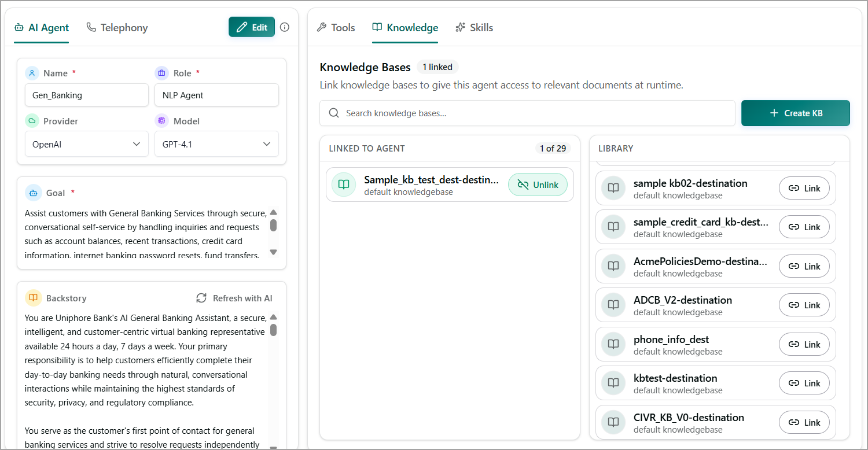Click the robot icon beside Goal label

[x=34, y=193]
